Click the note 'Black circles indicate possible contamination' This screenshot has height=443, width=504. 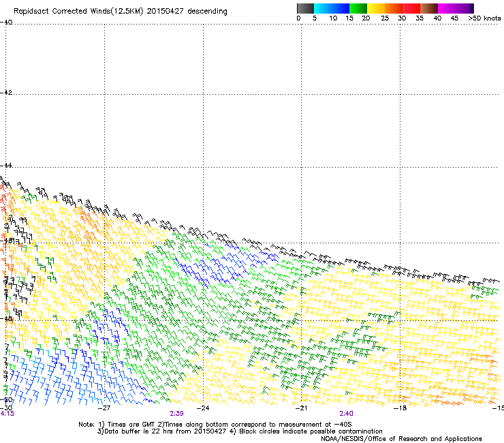[311, 431]
